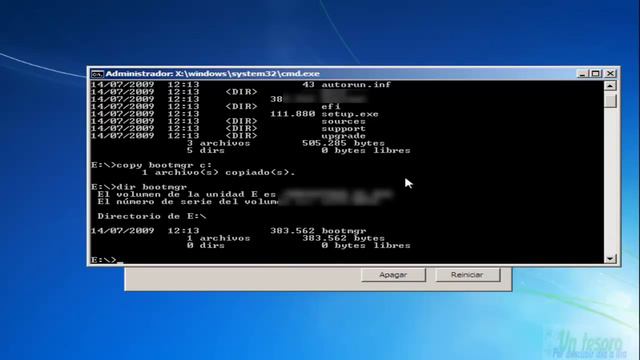Click the scrollbar down arrow
Screen dimensions: 640x360
[x=610, y=259]
